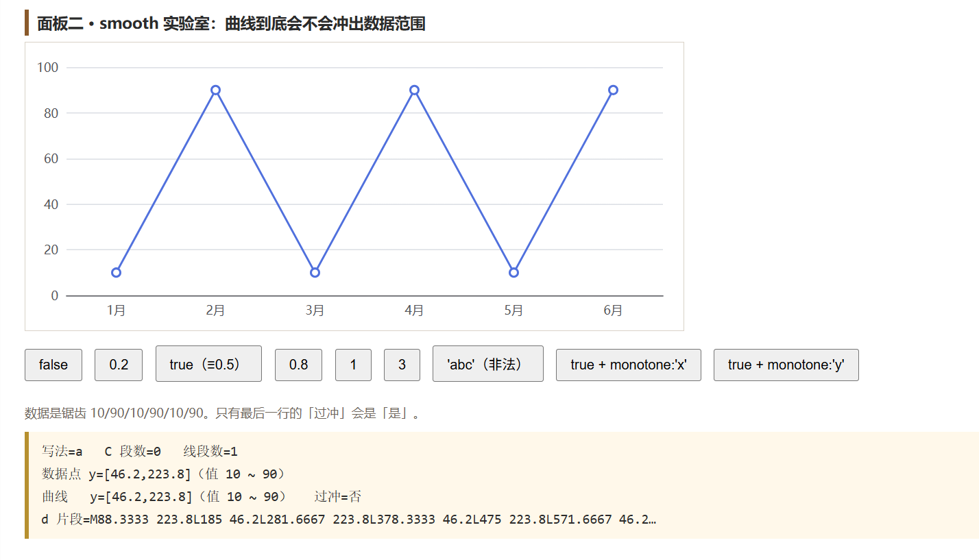The width and height of the screenshot is (979, 560).
Task: Select the button labeled 1
Action: [x=353, y=365]
